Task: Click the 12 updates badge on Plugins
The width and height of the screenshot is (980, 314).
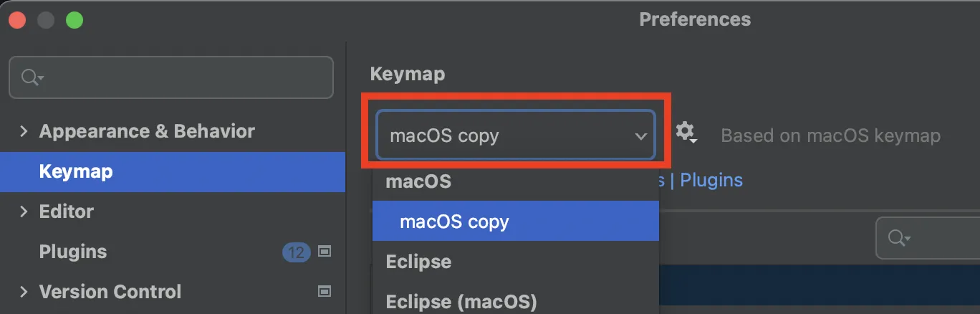Action: (x=296, y=252)
